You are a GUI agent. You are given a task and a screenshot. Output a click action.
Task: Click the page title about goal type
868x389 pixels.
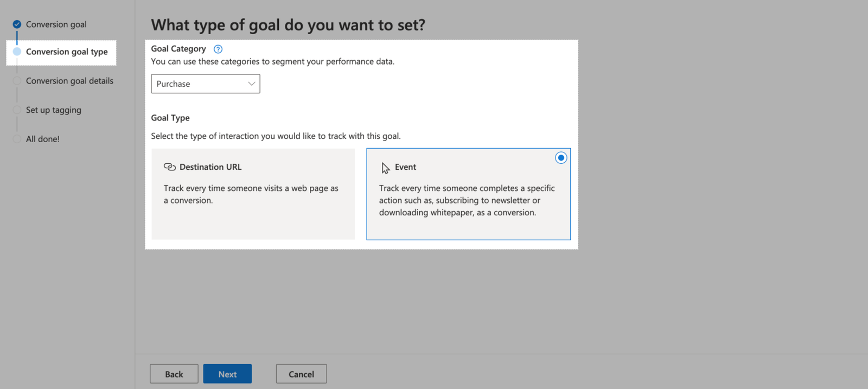tap(288, 25)
